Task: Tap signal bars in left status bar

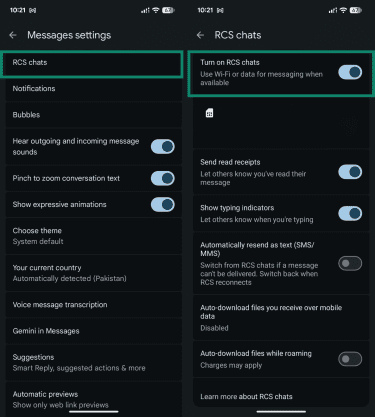Action: point(145,10)
